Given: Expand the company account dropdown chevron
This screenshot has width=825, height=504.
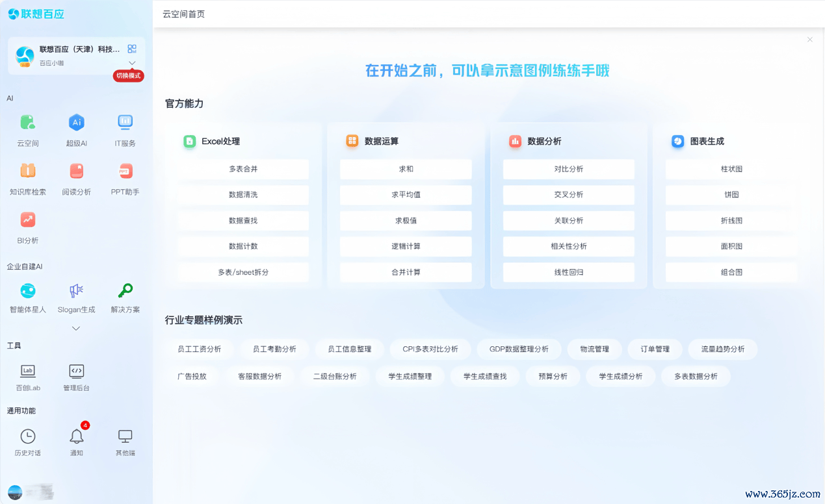Looking at the screenshot, I should pos(132,63).
